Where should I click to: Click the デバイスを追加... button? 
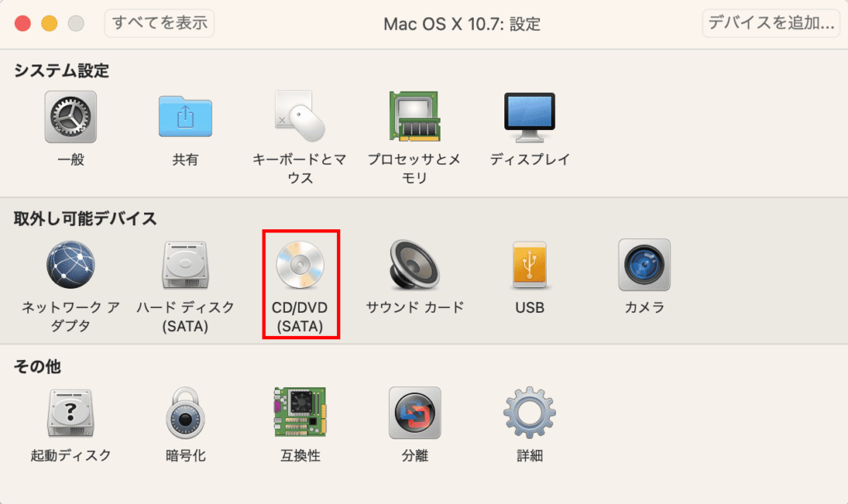[x=771, y=23]
